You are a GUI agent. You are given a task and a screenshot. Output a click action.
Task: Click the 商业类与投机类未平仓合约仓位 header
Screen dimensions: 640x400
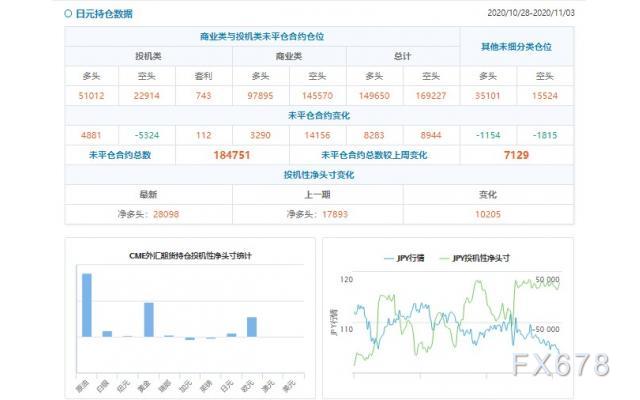[x=262, y=36]
